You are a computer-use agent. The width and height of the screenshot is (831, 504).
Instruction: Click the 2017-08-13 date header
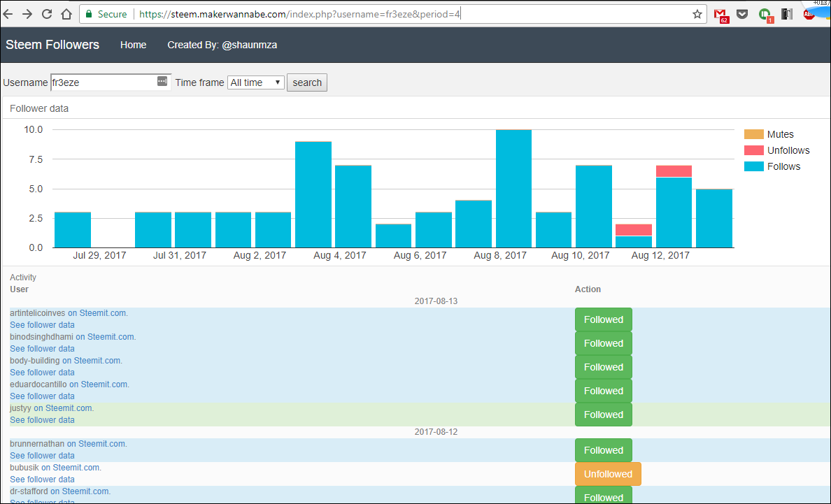point(436,301)
